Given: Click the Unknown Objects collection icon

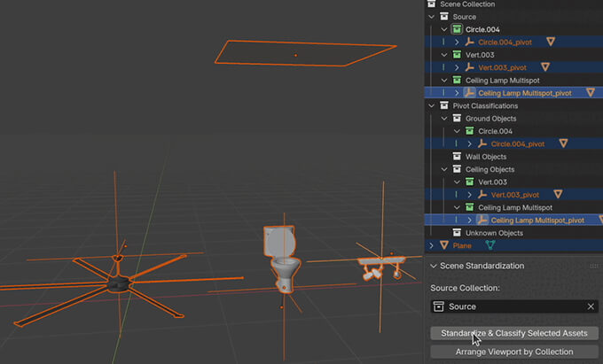Looking at the screenshot, I should click(458, 233).
